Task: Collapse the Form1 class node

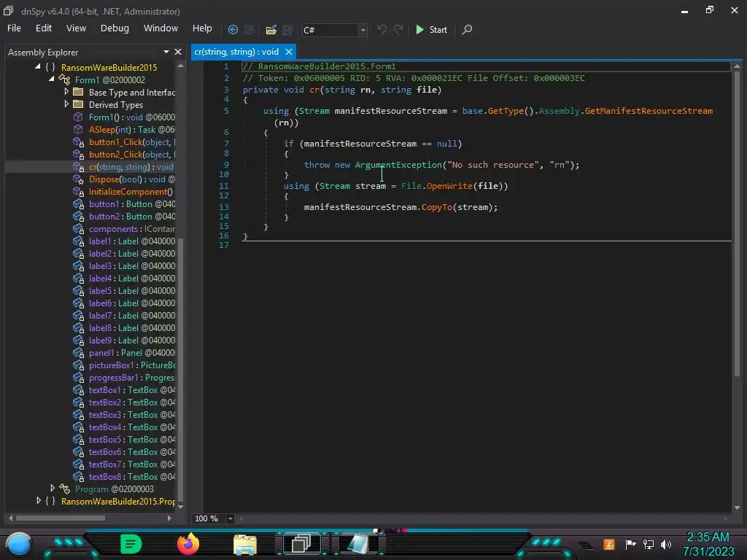Action: coord(52,79)
